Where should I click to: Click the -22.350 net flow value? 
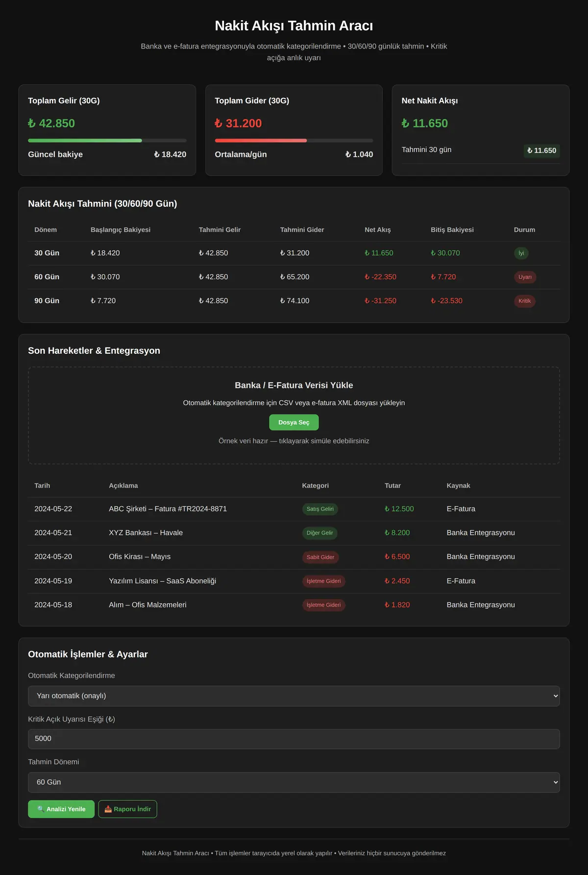tap(380, 277)
